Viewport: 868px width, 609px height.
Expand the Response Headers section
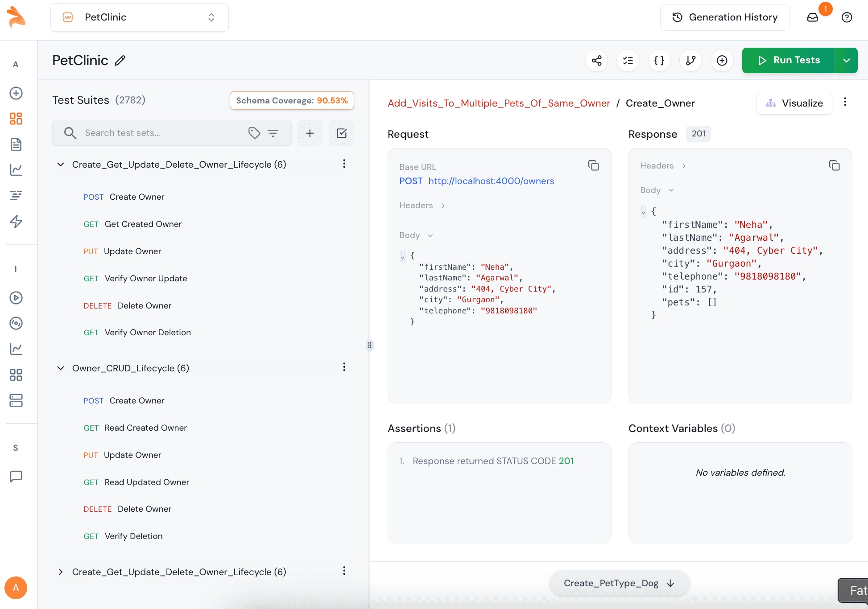click(x=663, y=166)
